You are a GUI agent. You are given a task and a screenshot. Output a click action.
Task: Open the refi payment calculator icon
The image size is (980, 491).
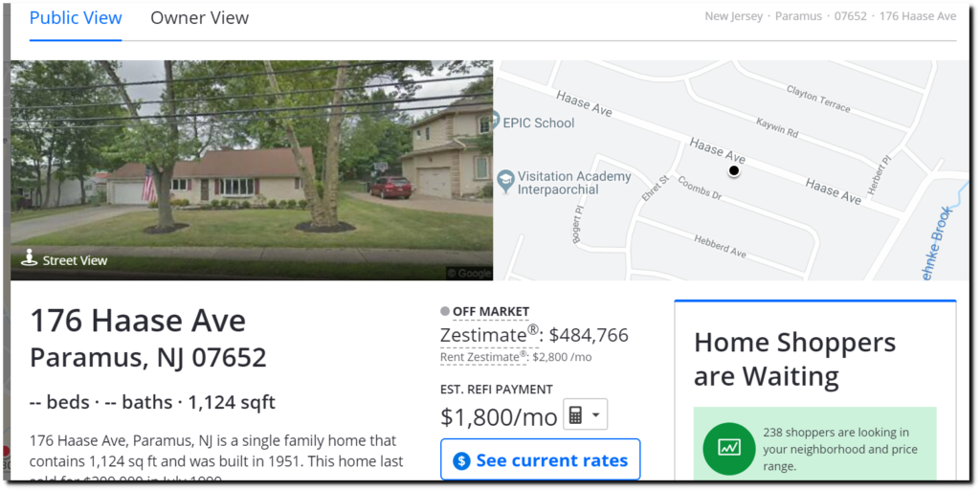[x=575, y=415]
